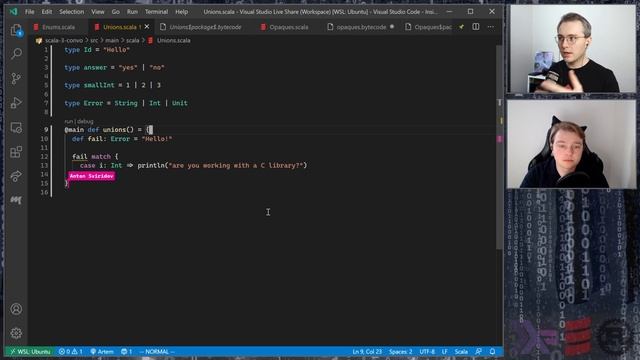Open the Extensions view

pos(16,152)
